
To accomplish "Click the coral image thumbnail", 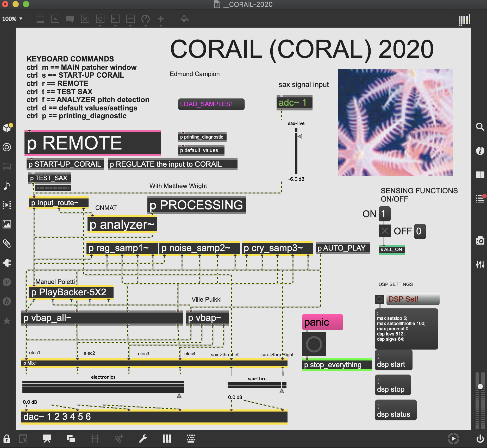I will coord(395,122).
